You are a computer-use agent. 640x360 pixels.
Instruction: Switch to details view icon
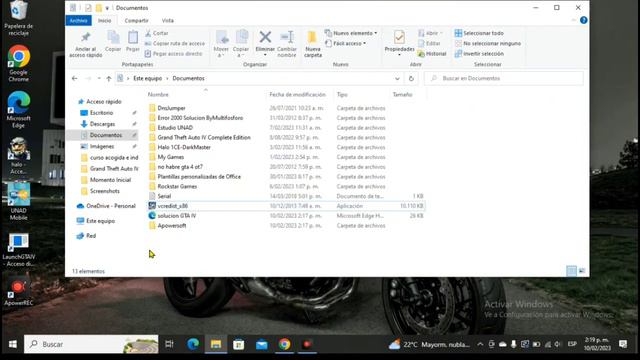click(x=571, y=271)
